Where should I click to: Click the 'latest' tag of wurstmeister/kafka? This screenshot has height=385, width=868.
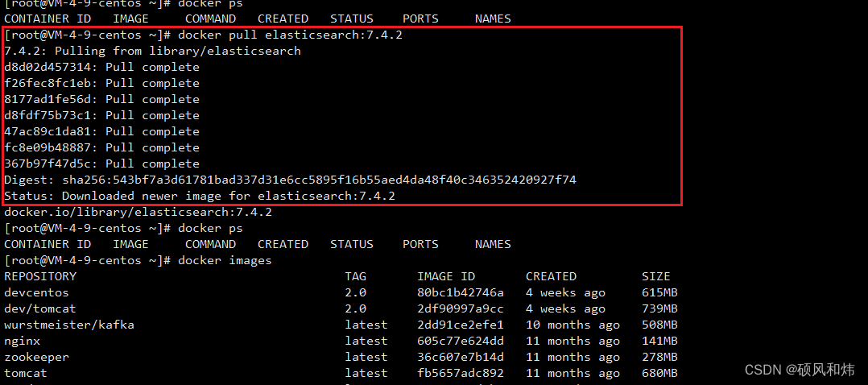[366, 324]
